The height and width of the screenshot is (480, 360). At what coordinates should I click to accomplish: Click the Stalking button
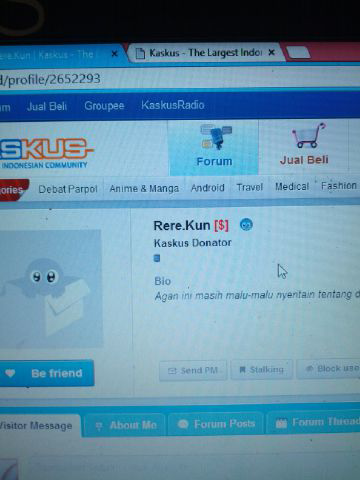pos(262,369)
